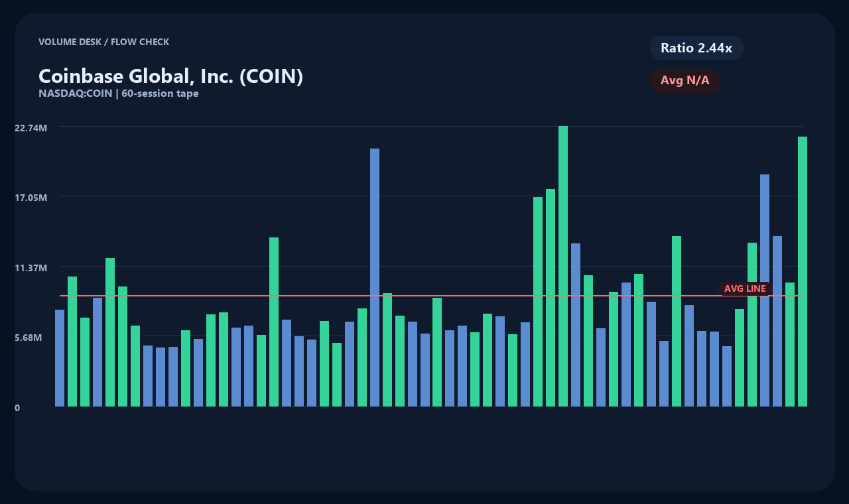
Task: Click the Avg N/A badge
Action: point(685,81)
